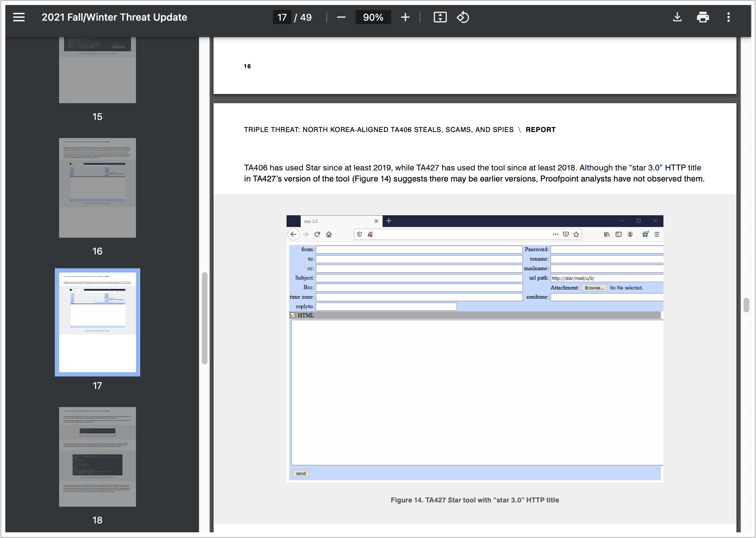Rotate the document counterclockwise
The height and width of the screenshot is (538, 756).
[x=463, y=17]
